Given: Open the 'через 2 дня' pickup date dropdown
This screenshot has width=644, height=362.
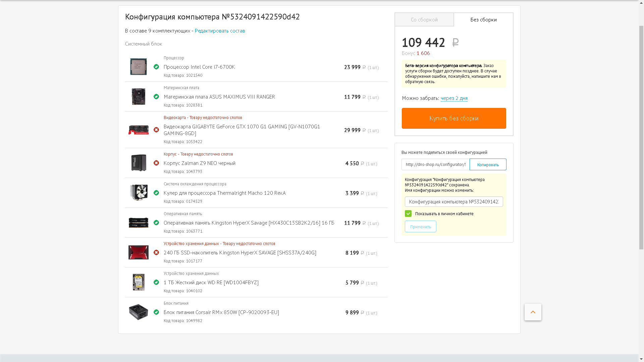Looking at the screenshot, I should (454, 98).
